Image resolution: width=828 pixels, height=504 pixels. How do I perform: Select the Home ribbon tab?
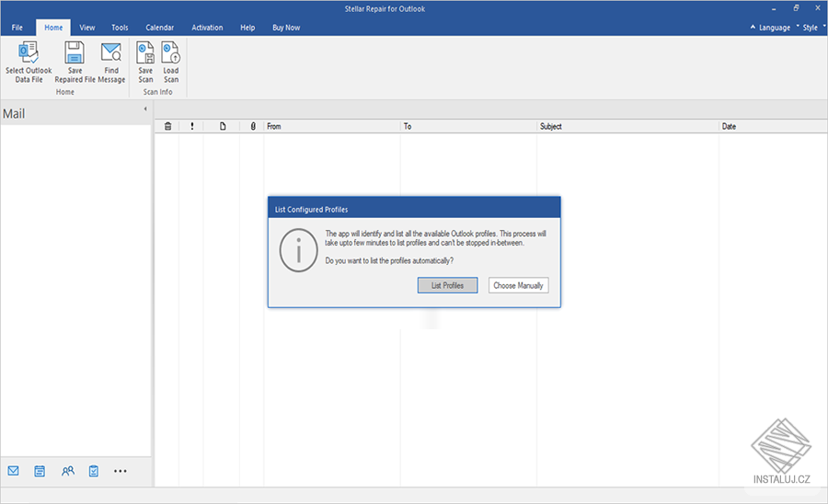pos(53,28)
